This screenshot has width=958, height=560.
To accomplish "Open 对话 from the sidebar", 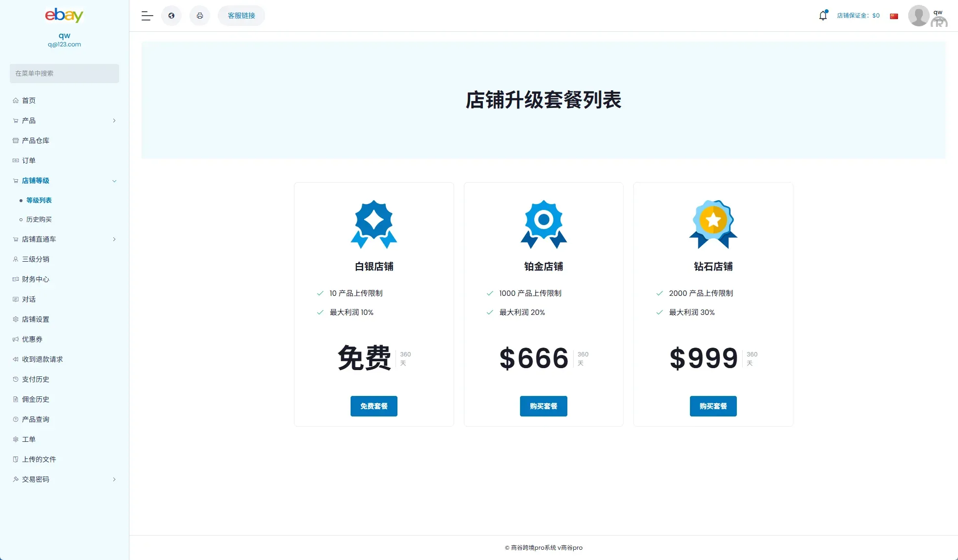I will (x=28, y=299).
